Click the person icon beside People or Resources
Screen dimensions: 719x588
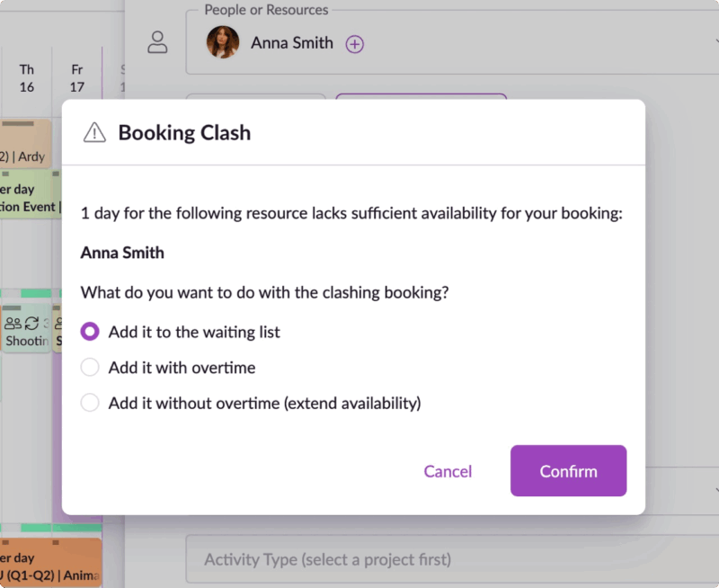(x=158, y=42)
